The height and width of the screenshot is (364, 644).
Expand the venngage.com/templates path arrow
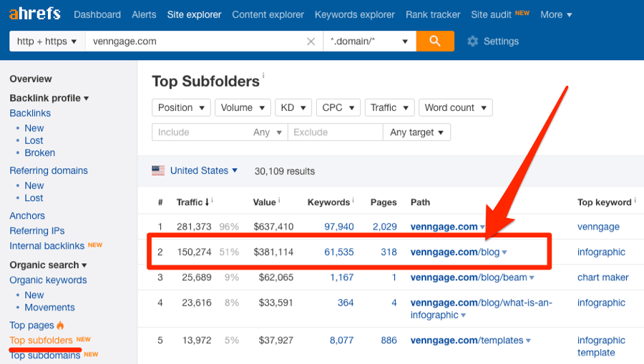(x=528, y=340)
